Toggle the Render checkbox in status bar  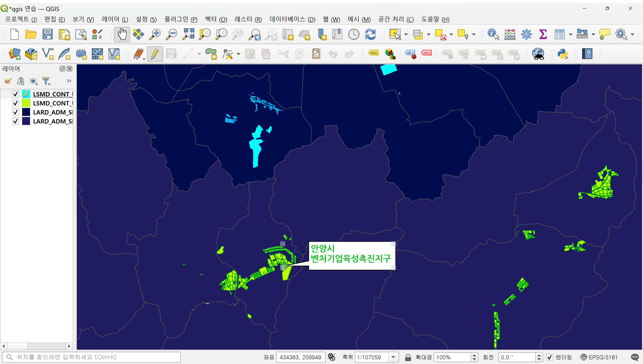pos(549,357)
